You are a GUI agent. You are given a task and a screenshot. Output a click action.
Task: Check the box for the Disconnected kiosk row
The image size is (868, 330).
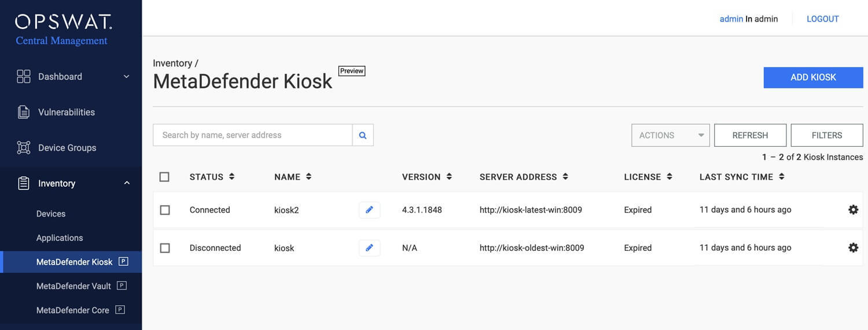tap(165, 248)
